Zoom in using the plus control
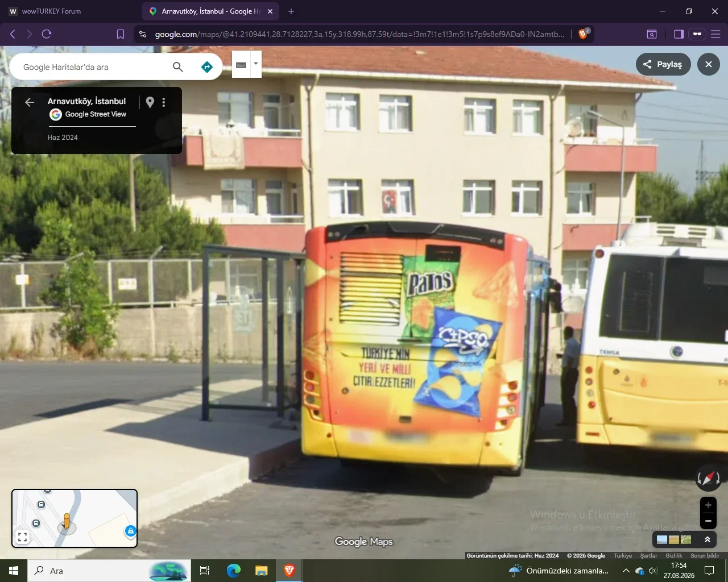The image size is (728, 582). pyautogui.click(x=708, y=505)
